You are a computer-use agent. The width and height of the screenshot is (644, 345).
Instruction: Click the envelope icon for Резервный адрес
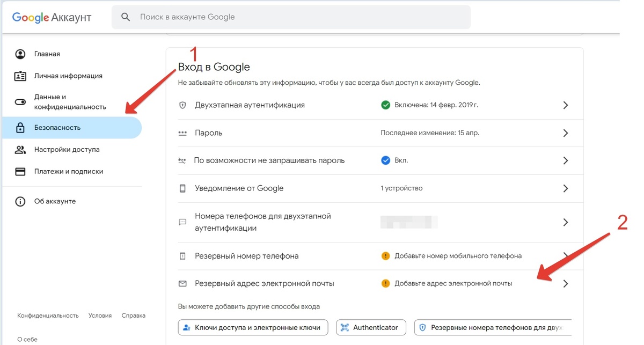pos(182,283)
